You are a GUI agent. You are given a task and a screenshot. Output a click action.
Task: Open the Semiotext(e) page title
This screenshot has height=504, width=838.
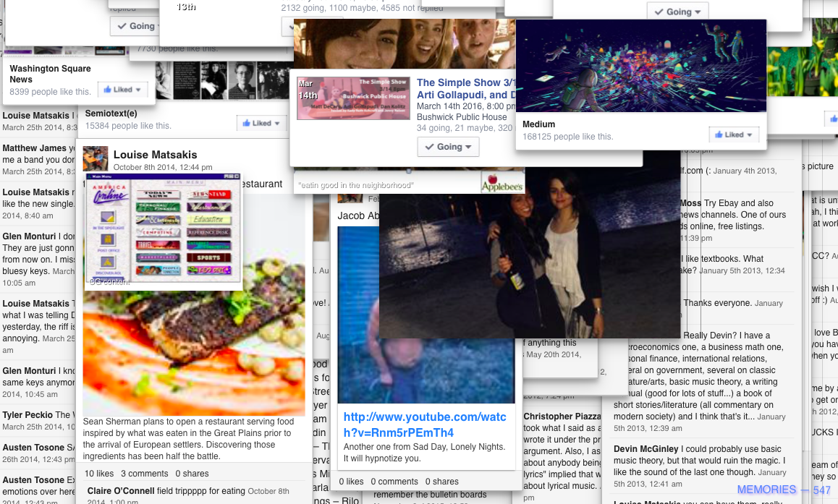[x=111, y=114]
